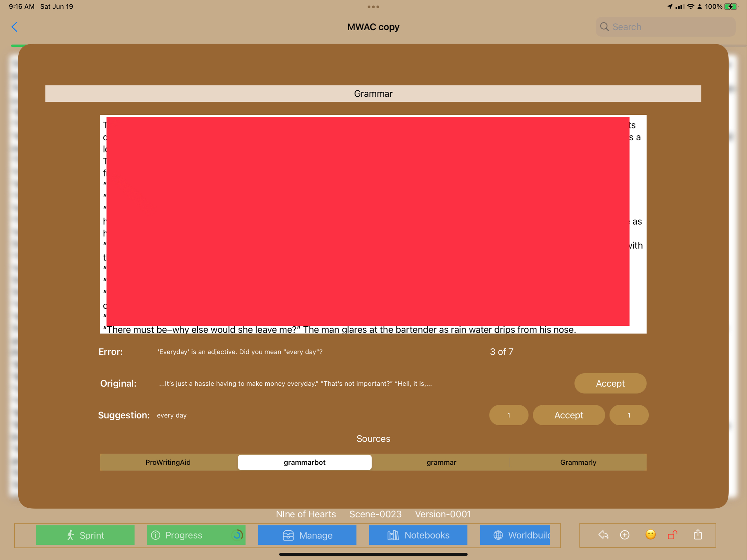Switch source to ProWritingAid

pos(168,462)
